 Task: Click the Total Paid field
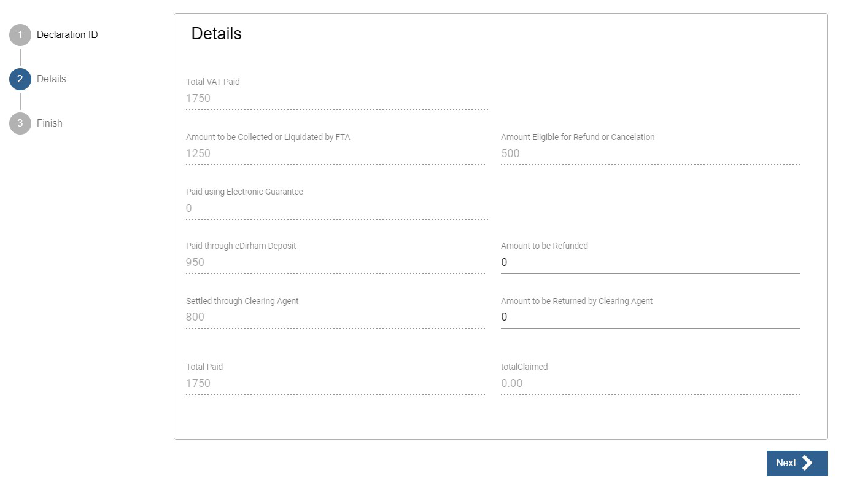pyautogui.click(x=335, y=383)
